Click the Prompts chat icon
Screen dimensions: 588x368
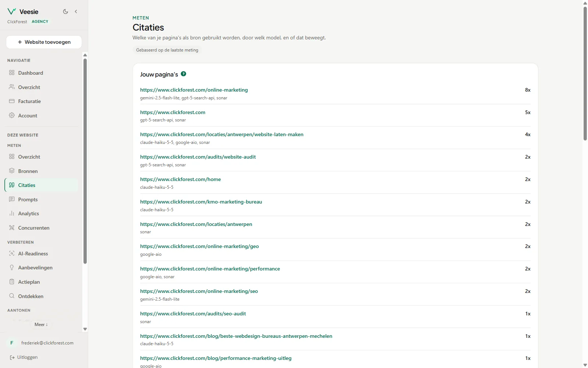pyautogui.click(x=12, y=199)
